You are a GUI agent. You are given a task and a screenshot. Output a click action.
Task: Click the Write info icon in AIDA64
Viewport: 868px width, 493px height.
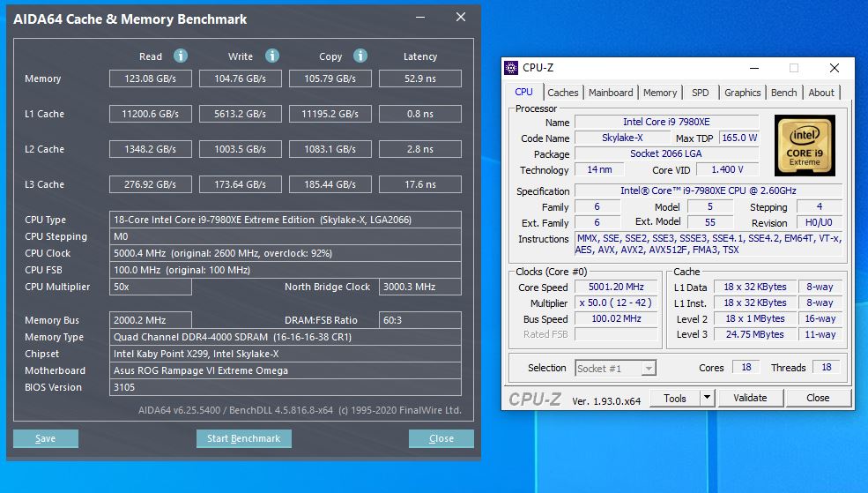[271, 56]
